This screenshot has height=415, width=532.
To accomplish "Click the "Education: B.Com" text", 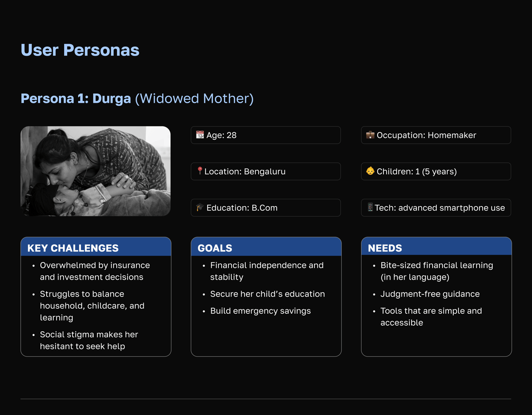I will click(x=242, y=208).
